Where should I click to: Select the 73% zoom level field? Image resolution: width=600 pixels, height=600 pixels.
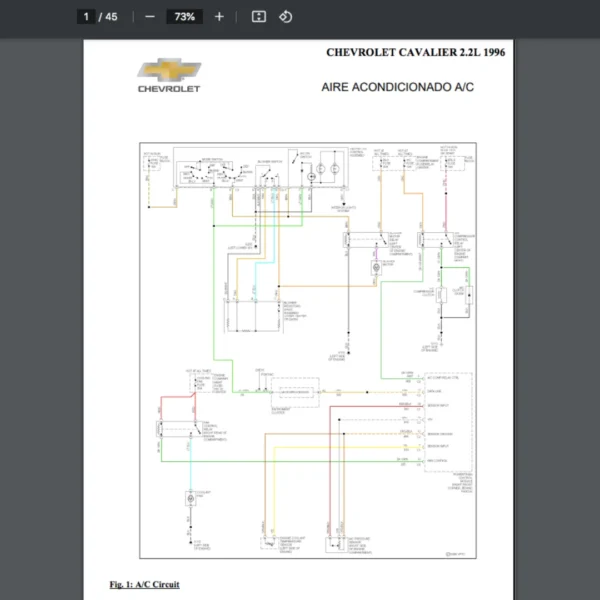[x=185, y=17]
